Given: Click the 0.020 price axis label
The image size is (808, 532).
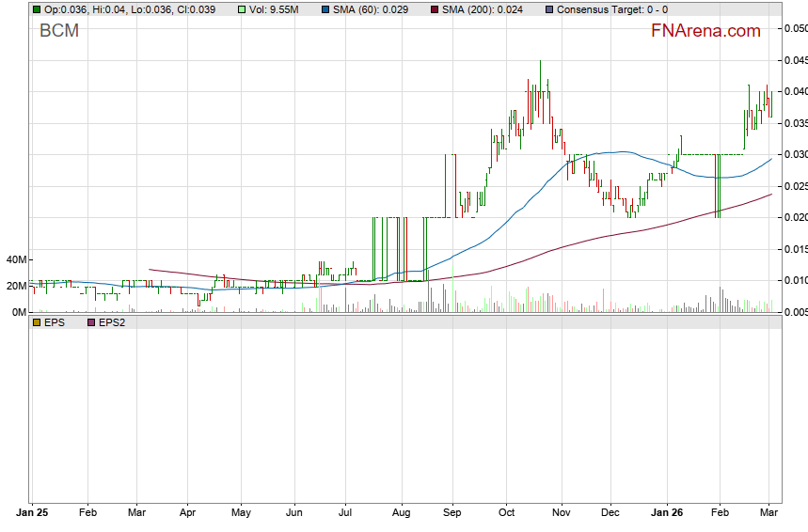Looking at the screenshot, I should [x=795, y=217].
